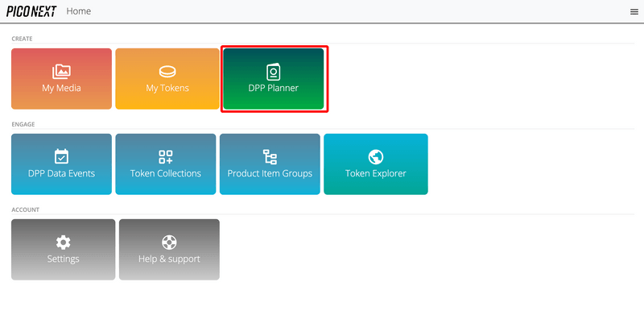Click the Token Explorer globe icon
The image size is (644, 336).
[x=375, y=157]
